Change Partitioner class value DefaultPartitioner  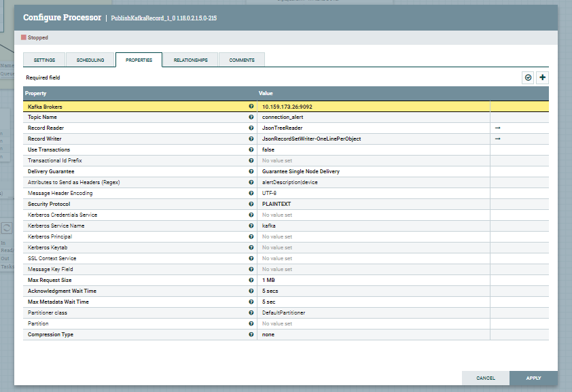[374, 313]
